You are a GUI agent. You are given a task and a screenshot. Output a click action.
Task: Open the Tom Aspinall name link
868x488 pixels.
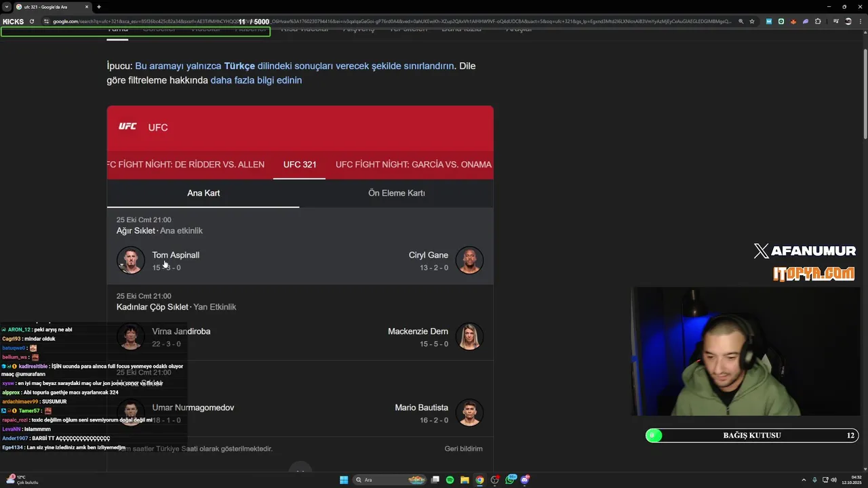pos(176,256)
